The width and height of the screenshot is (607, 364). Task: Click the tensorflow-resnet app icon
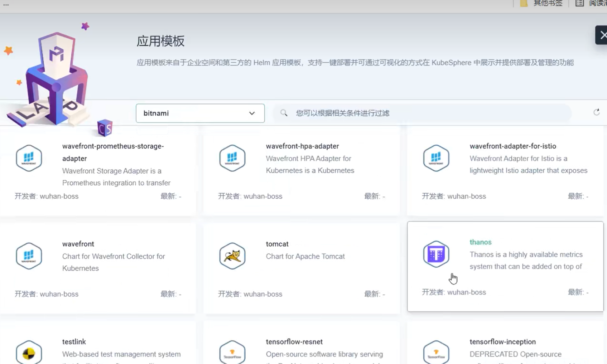click(x=232, y=352)
